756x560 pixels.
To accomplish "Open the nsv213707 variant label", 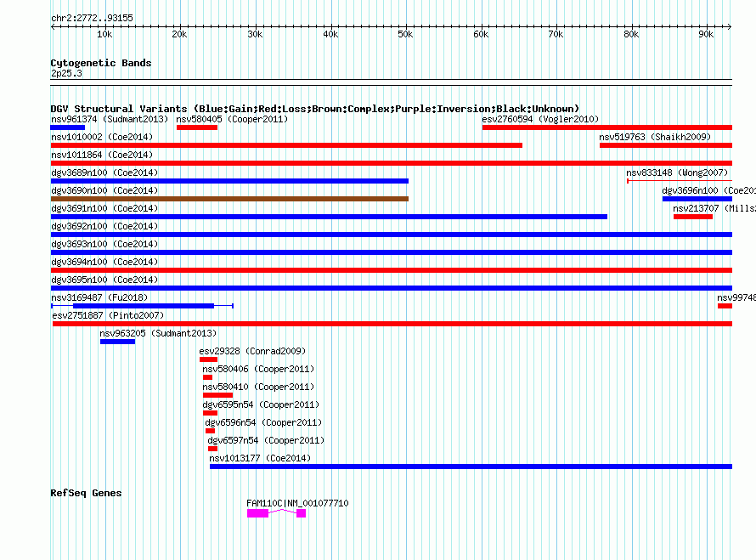I will tap(714, 208).
